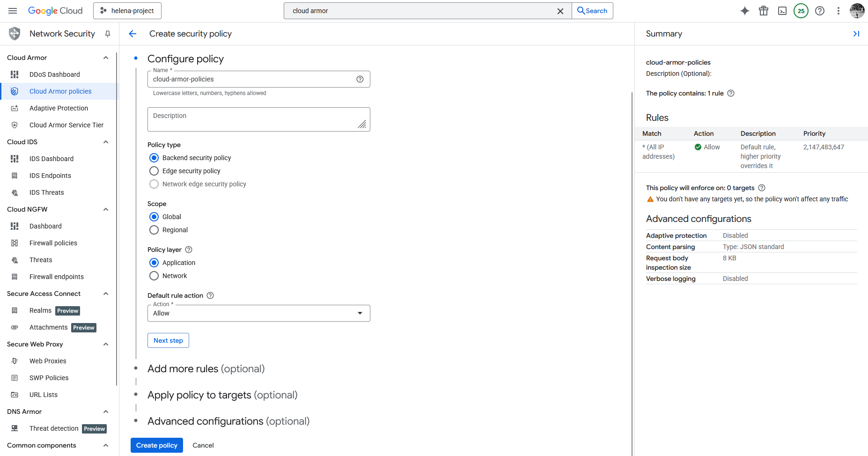Collapse the Summary panel
Screen dimensions: 868x456
click(x=856, y=34)
